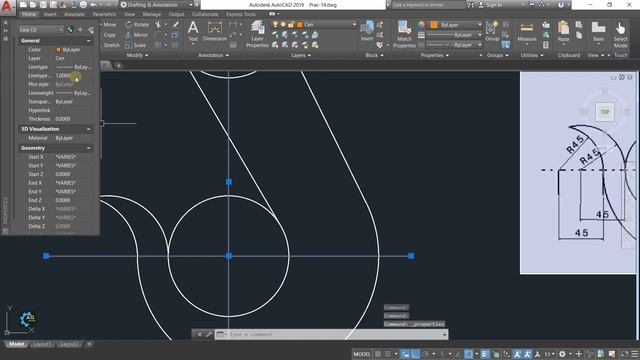Switch to the Parametric ribbon tab
This screenshot has height=360, width=640.
(104, 14)
